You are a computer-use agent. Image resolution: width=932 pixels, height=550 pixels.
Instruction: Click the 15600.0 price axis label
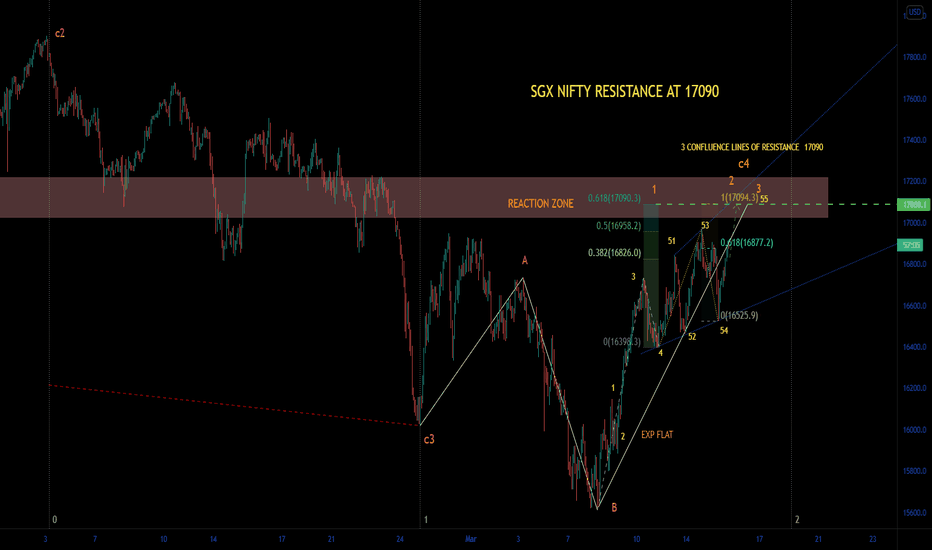click(914, 513)
